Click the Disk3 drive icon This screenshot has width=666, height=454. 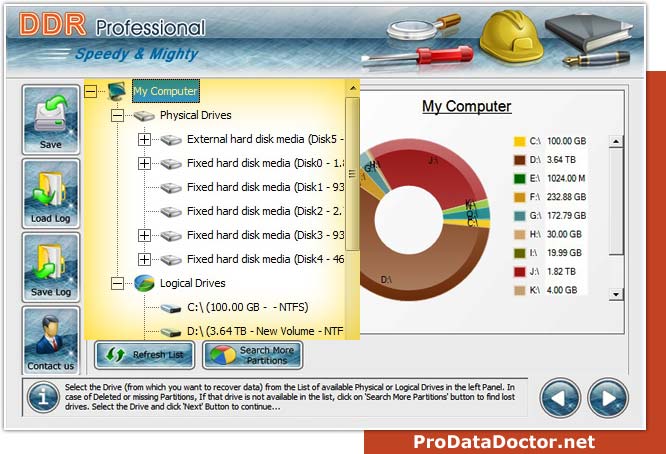point(171,236)
